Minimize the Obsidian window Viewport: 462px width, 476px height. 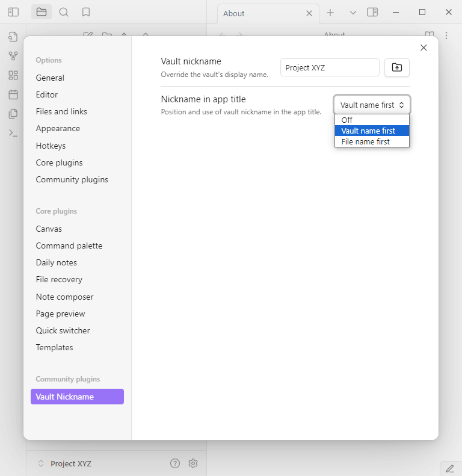[395, 12]
